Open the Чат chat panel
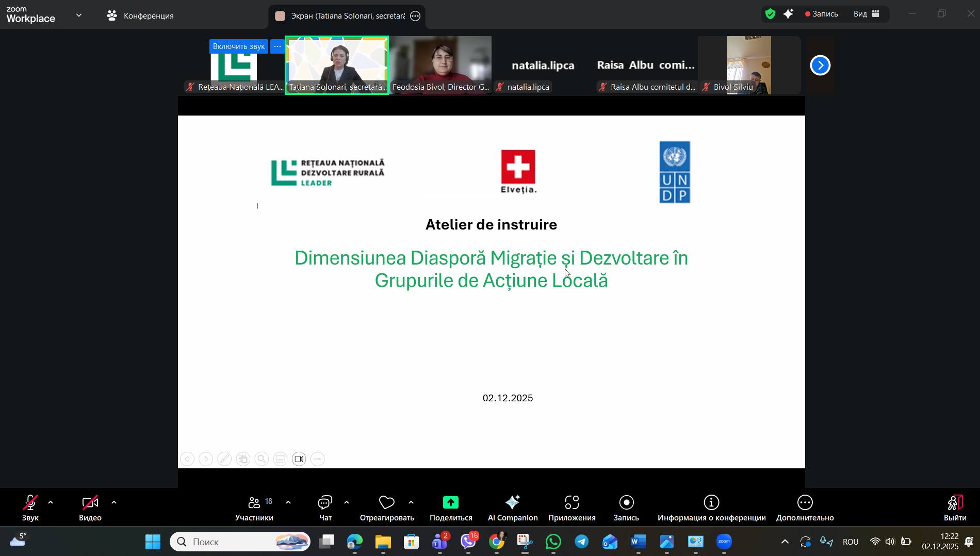 (325, 508)
